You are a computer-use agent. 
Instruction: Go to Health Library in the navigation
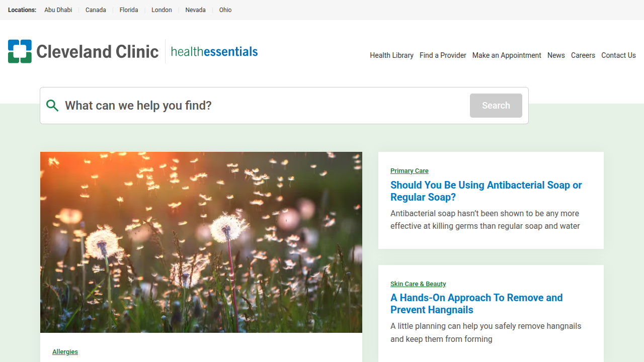tap(391, 55)
